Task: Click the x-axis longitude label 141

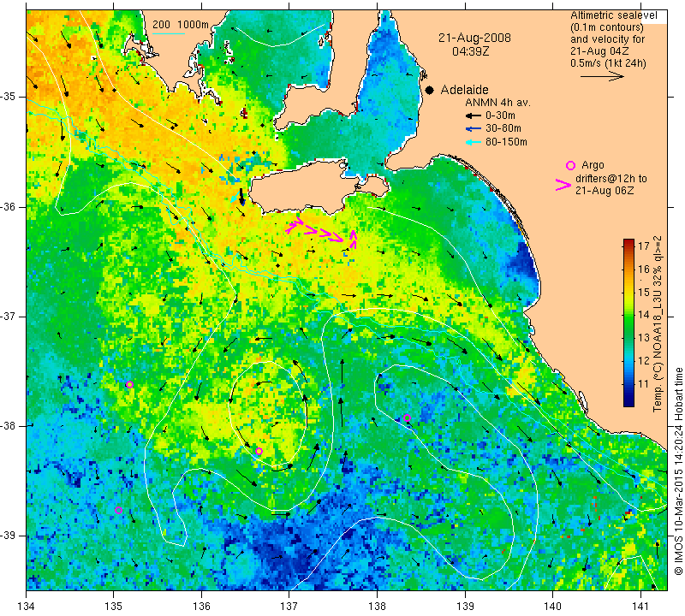Action: 640,607
